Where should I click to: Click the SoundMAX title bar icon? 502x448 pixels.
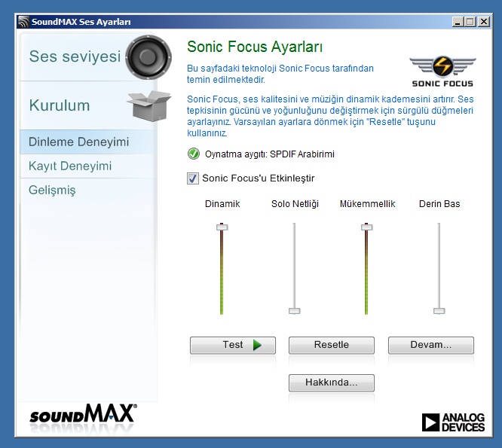click(23, 22)
